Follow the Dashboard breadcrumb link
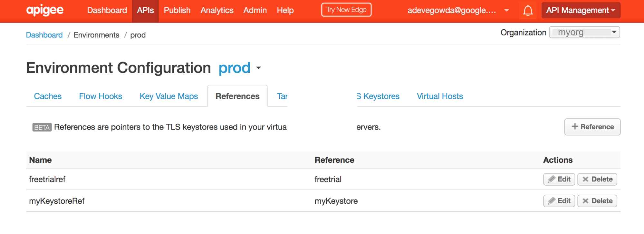Image resolution: width=644 pixels, height=234 pixels. [44, 35]
